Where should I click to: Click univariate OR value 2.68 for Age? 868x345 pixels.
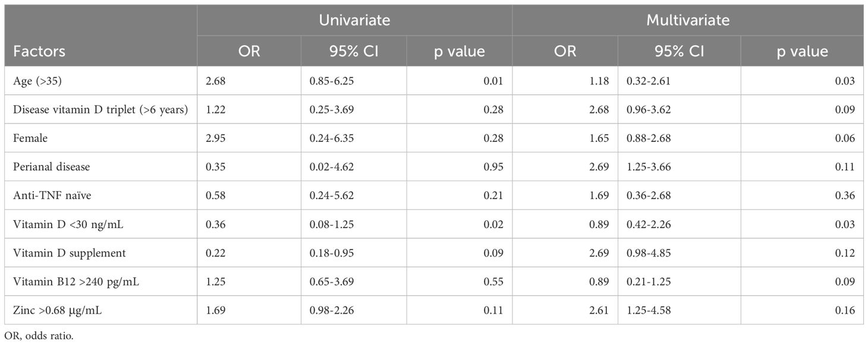215,81
